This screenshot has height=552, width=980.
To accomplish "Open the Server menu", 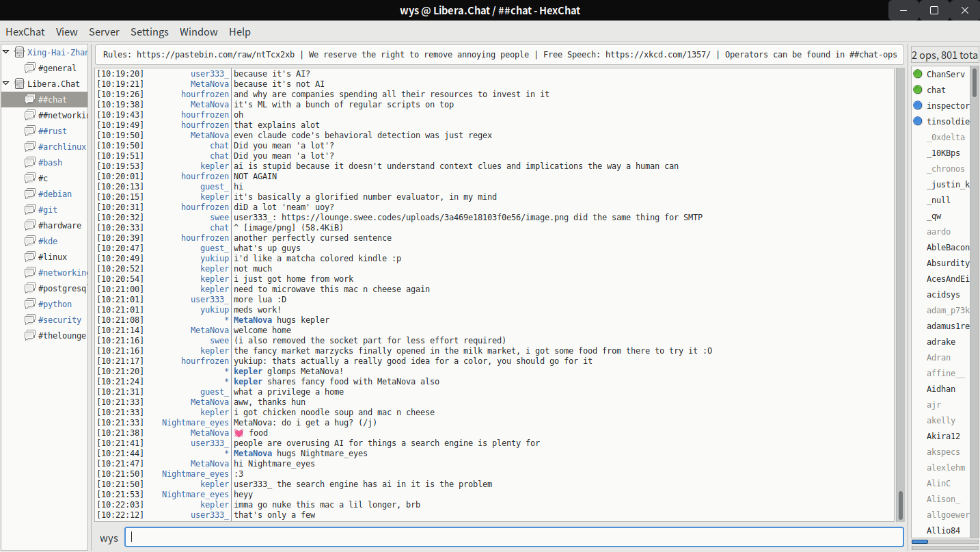I will [104, 31].
